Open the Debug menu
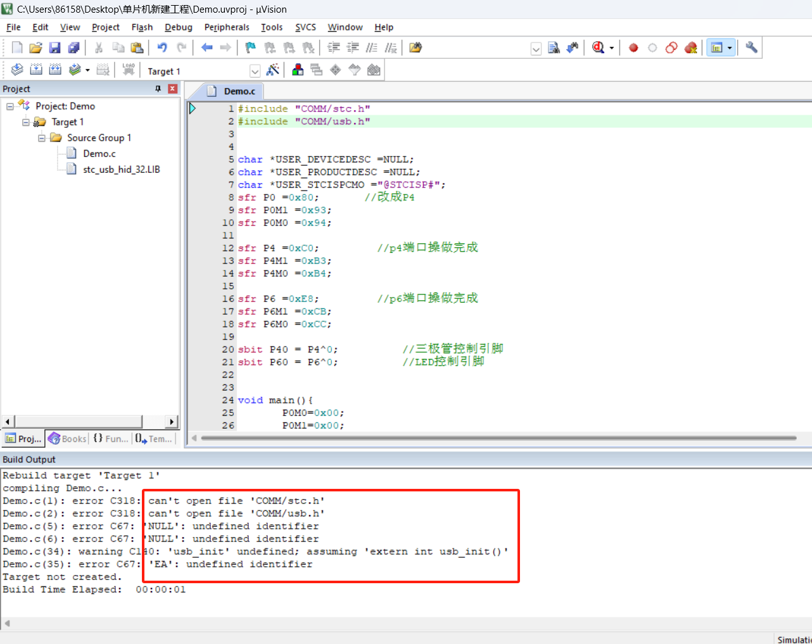This screenshot has width=812, height=644. point(179,27)
